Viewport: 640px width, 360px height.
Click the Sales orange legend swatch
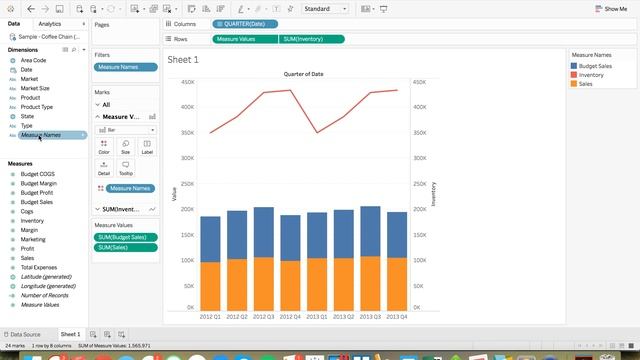click(x=574, y=84)
